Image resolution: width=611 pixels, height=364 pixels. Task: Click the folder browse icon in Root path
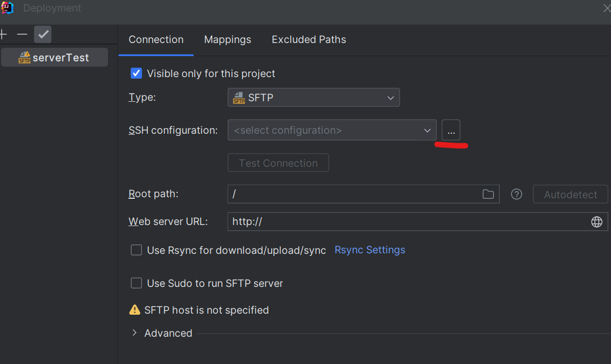(x=488, y=194)
